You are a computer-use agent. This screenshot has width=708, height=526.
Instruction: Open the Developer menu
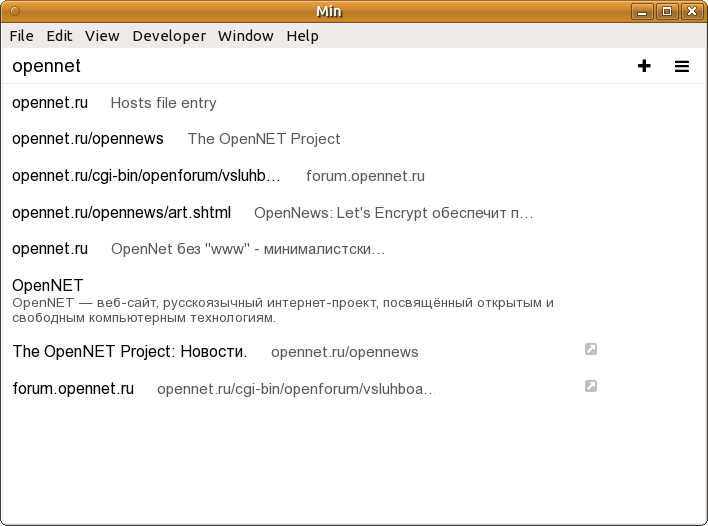(169, 36)
